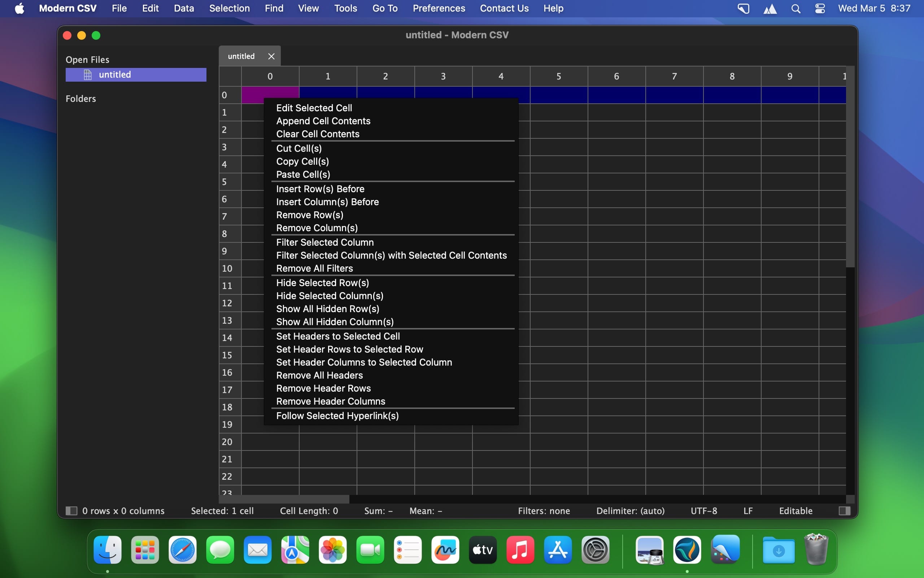Open the Downloads folder in the dock
The image size is (924, 578).
coord(779,550)
